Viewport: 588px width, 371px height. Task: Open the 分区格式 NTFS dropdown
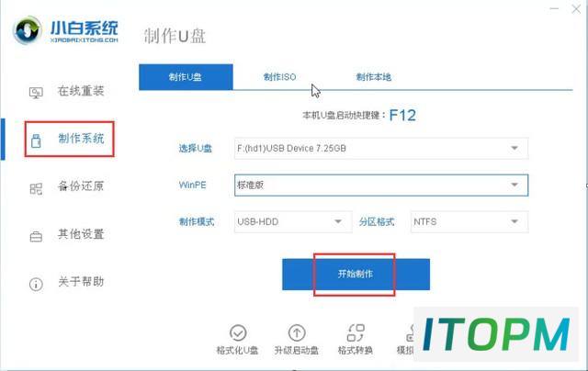pyautogui.click(x=469, y=222)
